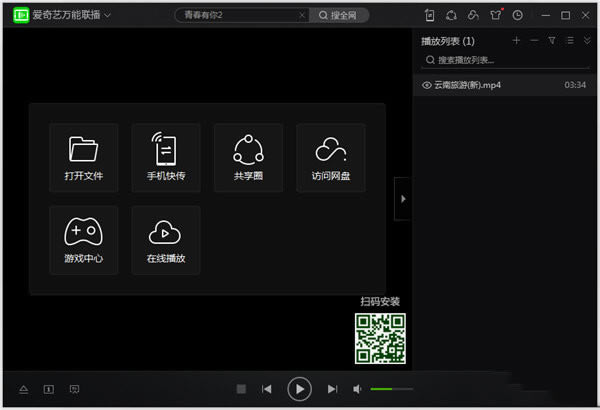The width and height of the screenshot is (600, 410).
Task: Click the 搜索播放列表 search field
Action: [505, 60]
